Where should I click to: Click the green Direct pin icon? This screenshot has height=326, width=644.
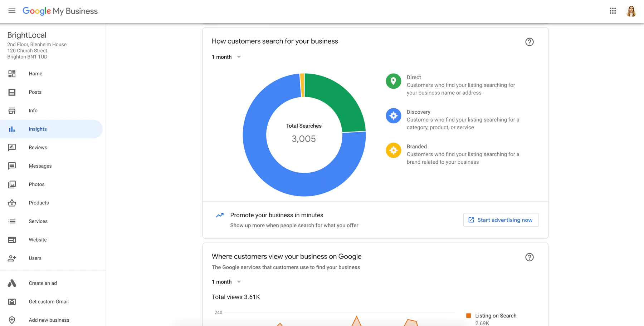tap(393, 81)
